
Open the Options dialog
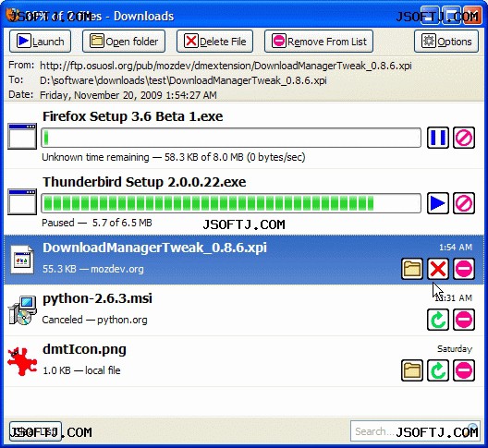pos(446,41)
